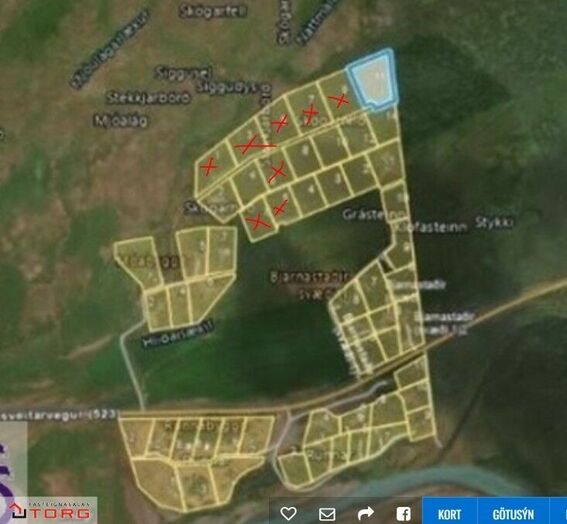Click the heart favorite icon
Screen dimensions: 567x524
pos(288,514)
